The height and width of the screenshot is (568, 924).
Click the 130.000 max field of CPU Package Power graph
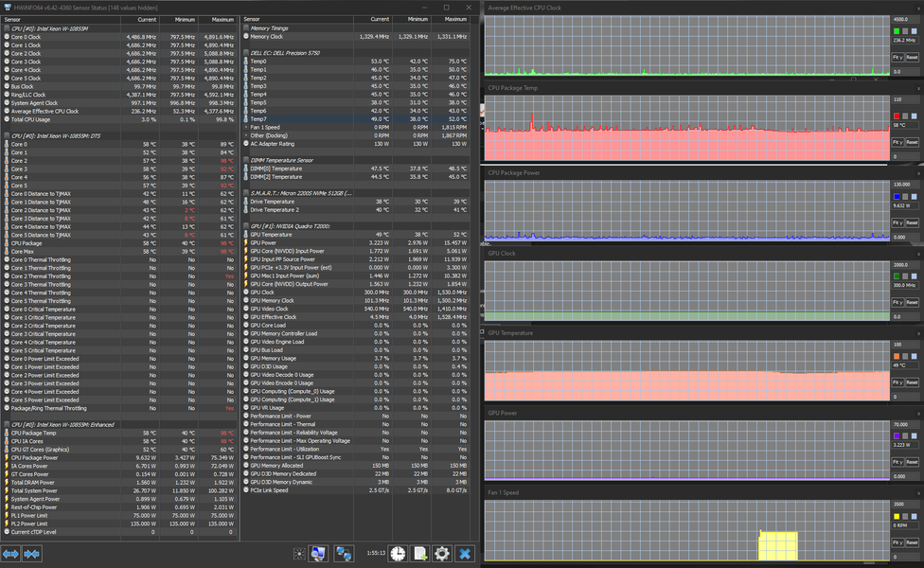(x=905, y=185)
